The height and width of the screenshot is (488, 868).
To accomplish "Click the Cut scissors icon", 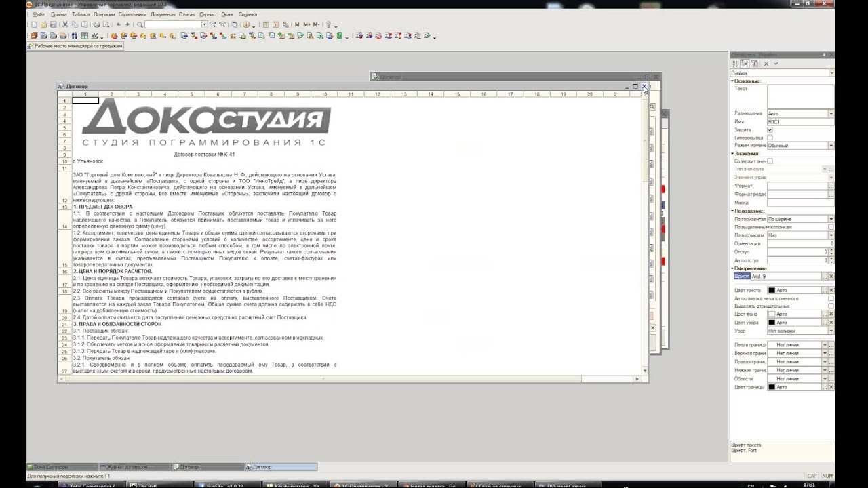I will [x=65, y=24].
